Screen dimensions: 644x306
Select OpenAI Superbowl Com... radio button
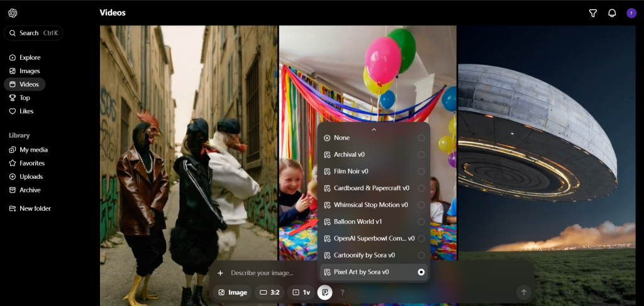point(421,239)
